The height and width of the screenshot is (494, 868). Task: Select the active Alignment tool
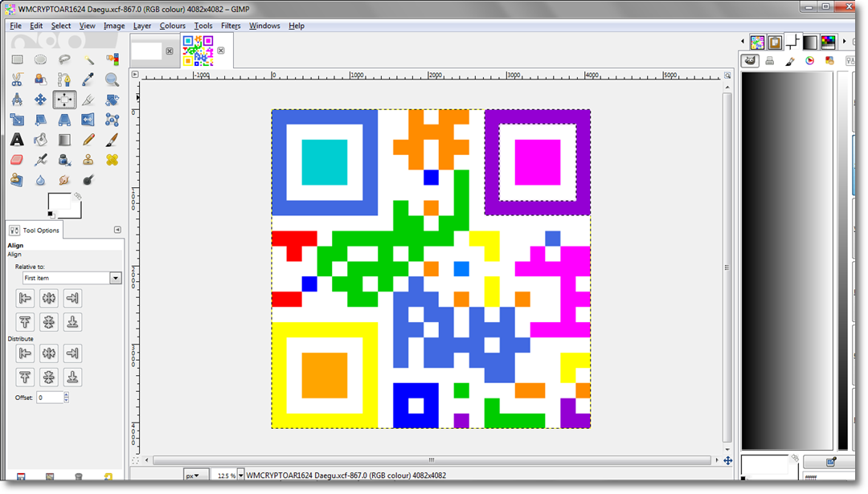point(64,100)
